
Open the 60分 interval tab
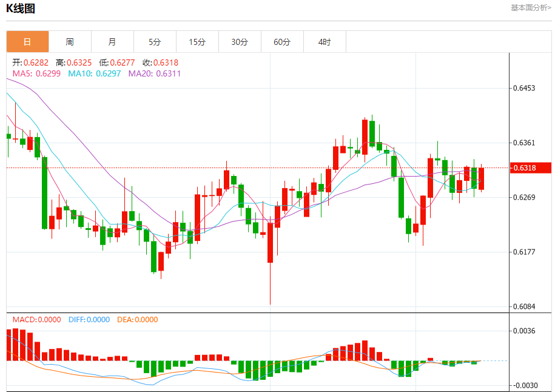click(283, 42)
